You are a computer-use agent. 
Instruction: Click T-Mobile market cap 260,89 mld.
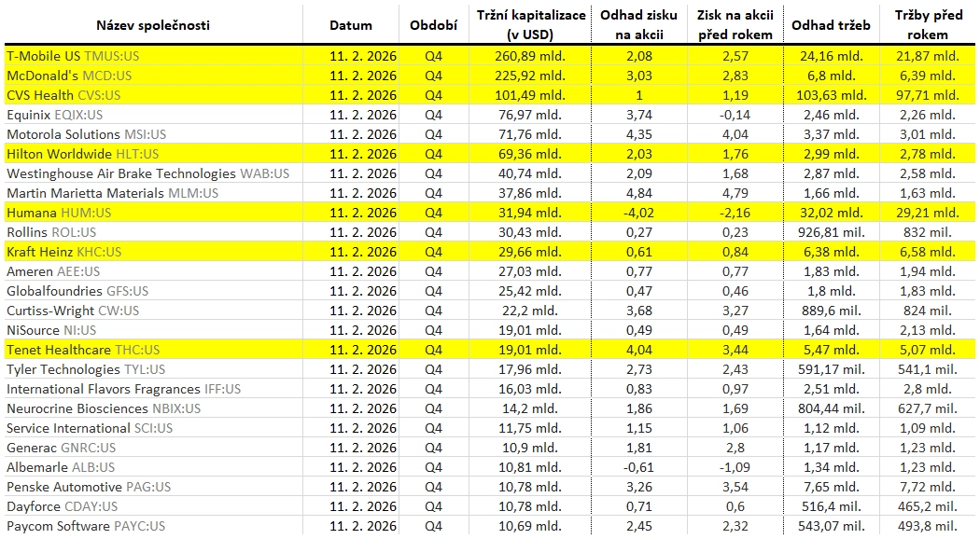pos(530,56)
